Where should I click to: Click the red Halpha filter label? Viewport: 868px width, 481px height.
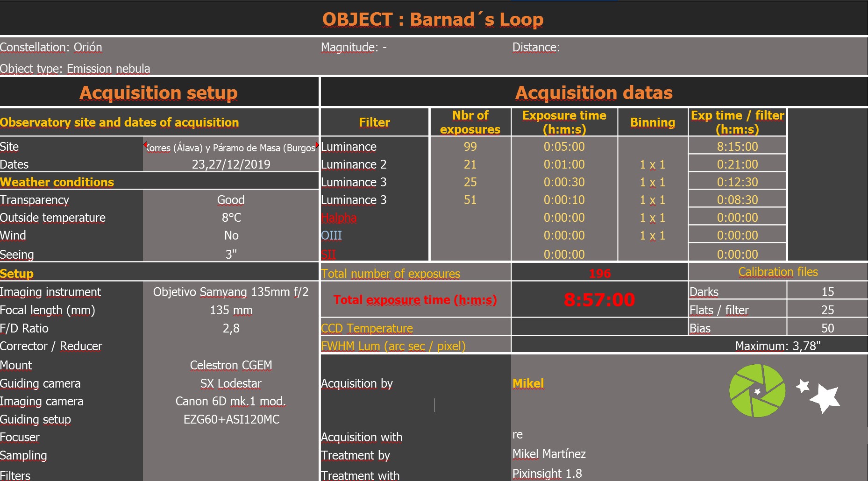339,218
